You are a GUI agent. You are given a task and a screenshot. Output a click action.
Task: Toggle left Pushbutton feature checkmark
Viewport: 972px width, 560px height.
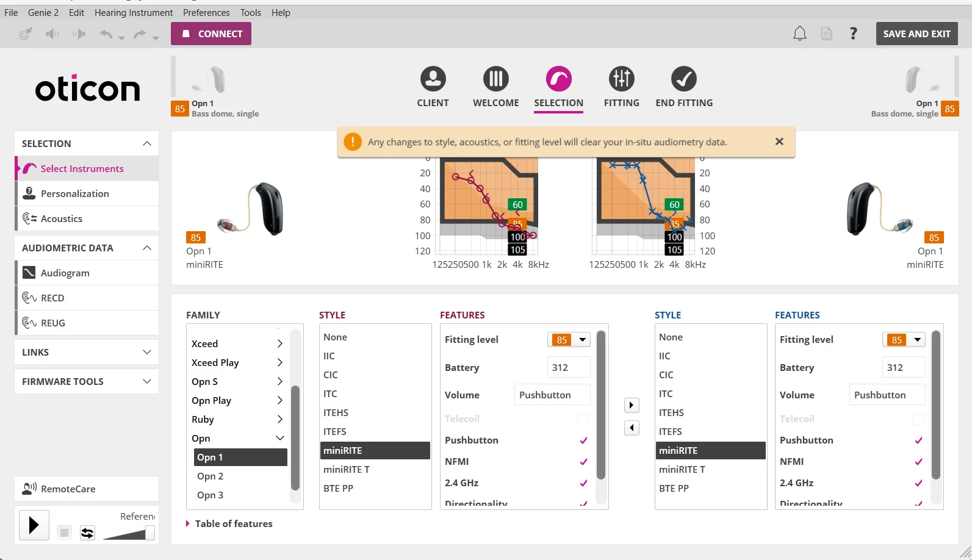tap(583, 440)
